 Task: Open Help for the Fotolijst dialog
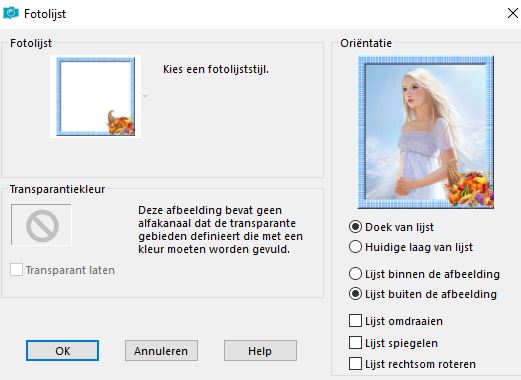point(260,351)
